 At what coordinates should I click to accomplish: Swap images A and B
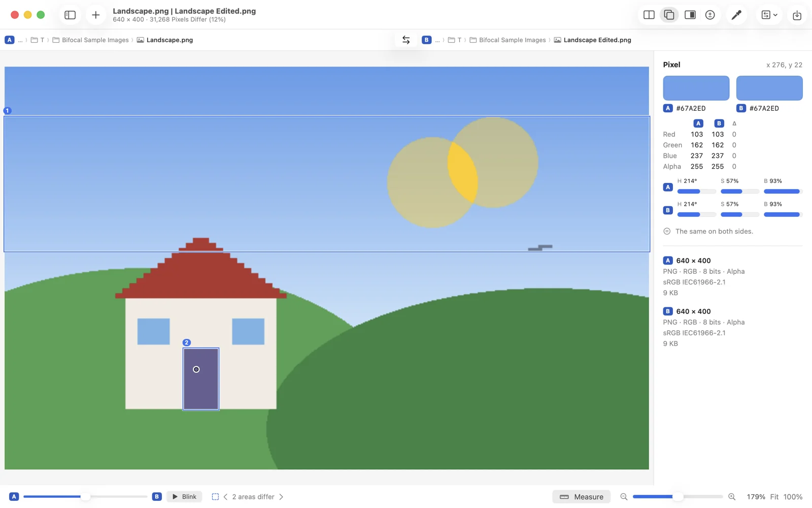coord(406,40)
